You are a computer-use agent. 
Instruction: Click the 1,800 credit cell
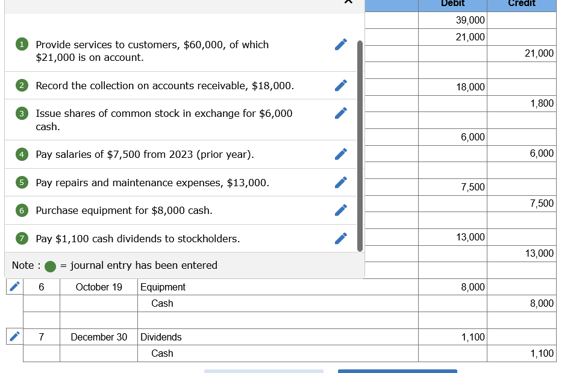[522, 103]
